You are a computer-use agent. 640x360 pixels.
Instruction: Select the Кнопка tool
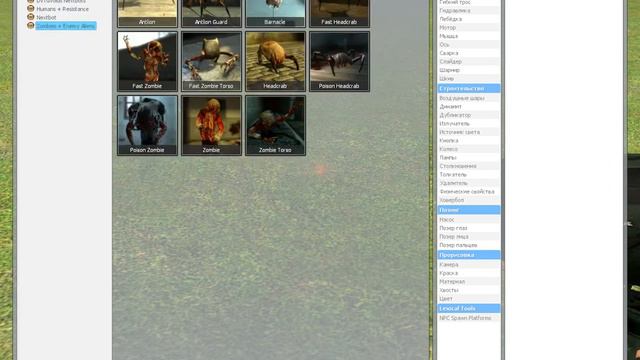pyautogui.click(x=469, y=140)
